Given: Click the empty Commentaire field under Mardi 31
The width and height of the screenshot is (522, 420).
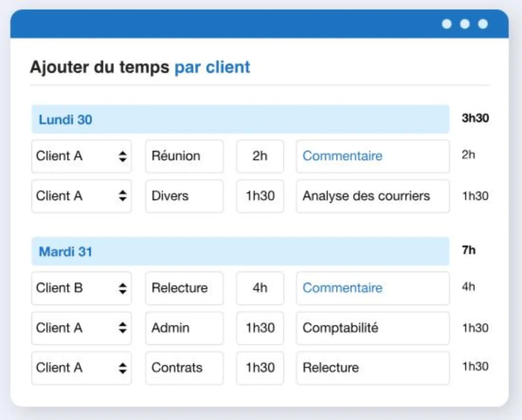Looking at the screenshot, I should pos(372,288).
